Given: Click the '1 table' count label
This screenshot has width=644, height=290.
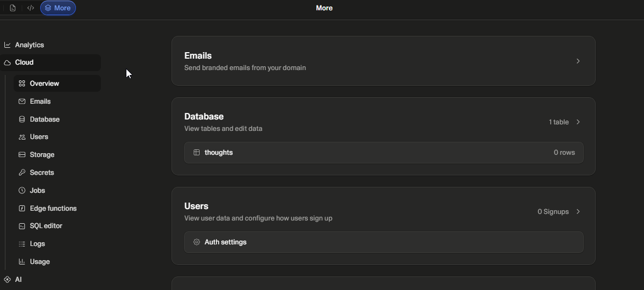Looking at the screenshot, I should (x=559, y=122).
